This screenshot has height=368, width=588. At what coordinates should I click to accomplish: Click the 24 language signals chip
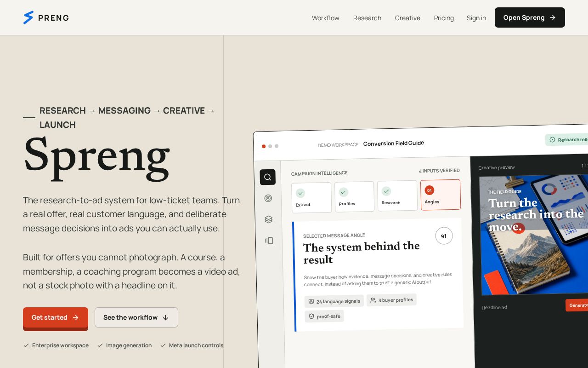point(334,301)
